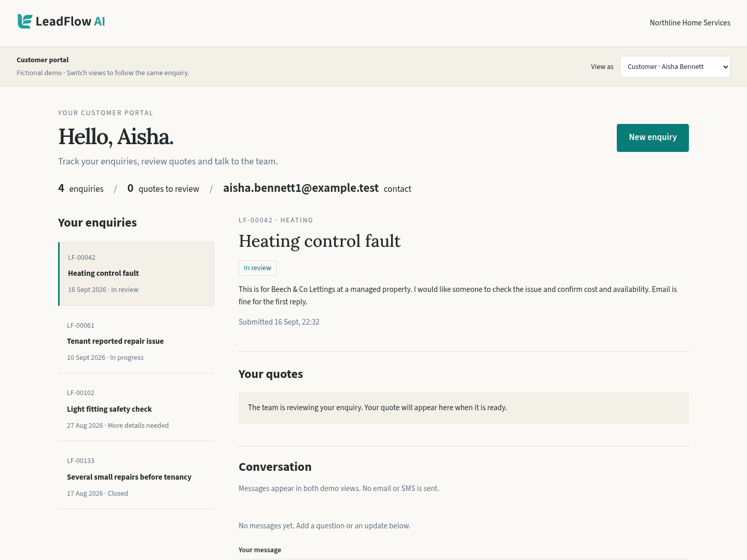The width and height of the screenshot is (747, 560).
Task: Click the Northline Home Services label
Action: (690, 23)
